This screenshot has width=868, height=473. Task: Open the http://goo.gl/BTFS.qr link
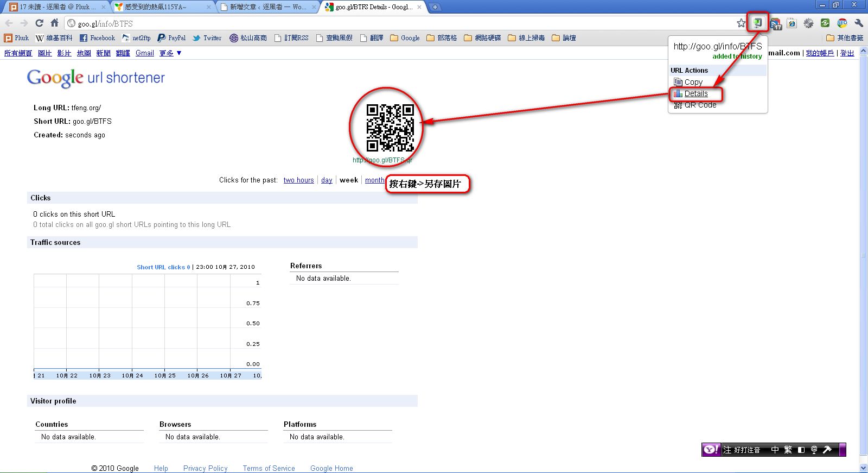pyautogui.click(x=382, y=160)
